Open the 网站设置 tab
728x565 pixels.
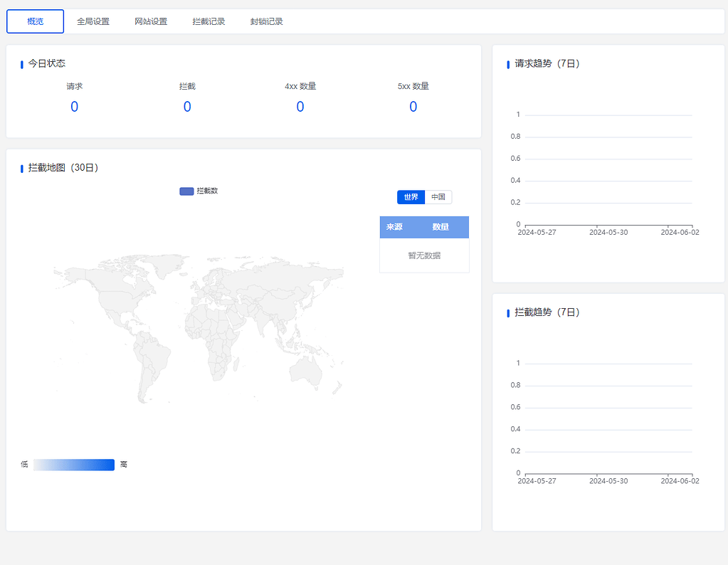click(x=150, y=21)
